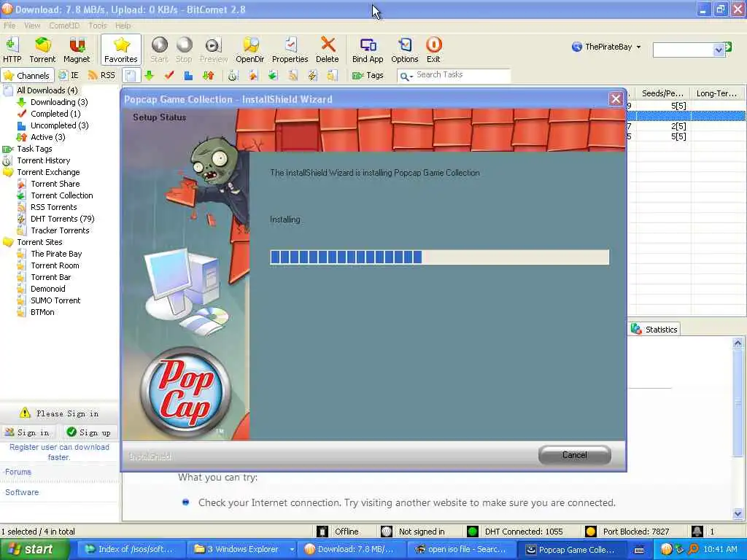Viewport: 747px width, 560px height.
Task: Click the Bind App icon
Action: (x=368, y=50)
